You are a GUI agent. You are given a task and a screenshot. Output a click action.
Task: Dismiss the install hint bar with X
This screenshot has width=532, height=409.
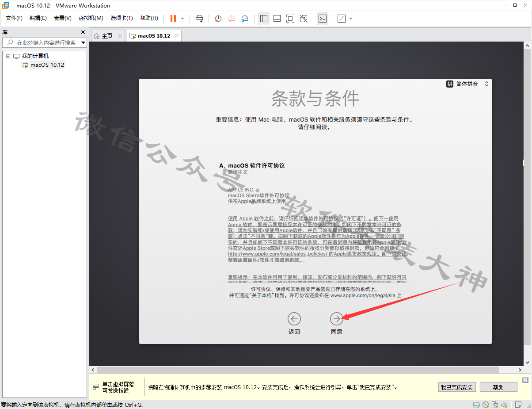click(525, 380)
